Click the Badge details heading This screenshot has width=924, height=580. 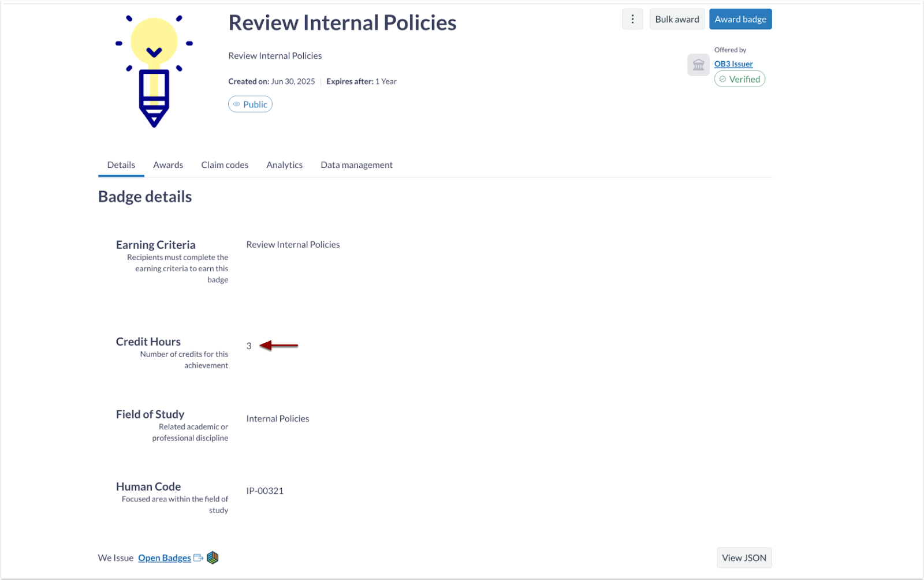[x=145, y=197]
